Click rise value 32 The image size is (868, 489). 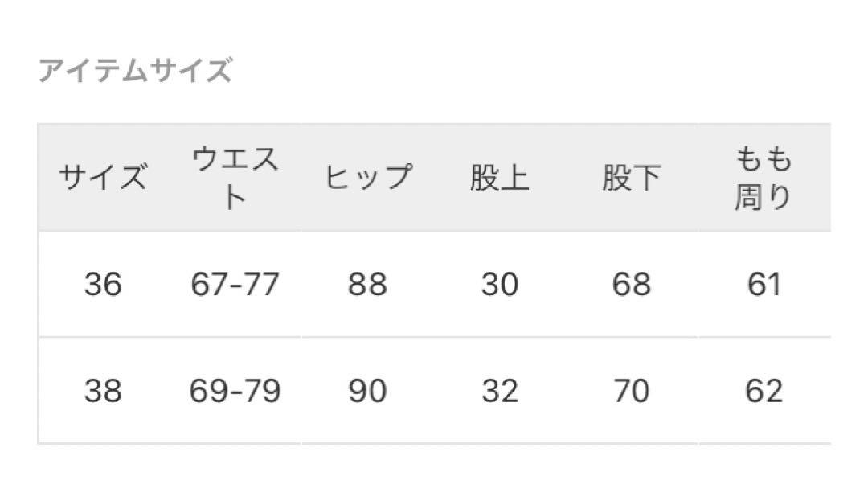coord(499,390)
